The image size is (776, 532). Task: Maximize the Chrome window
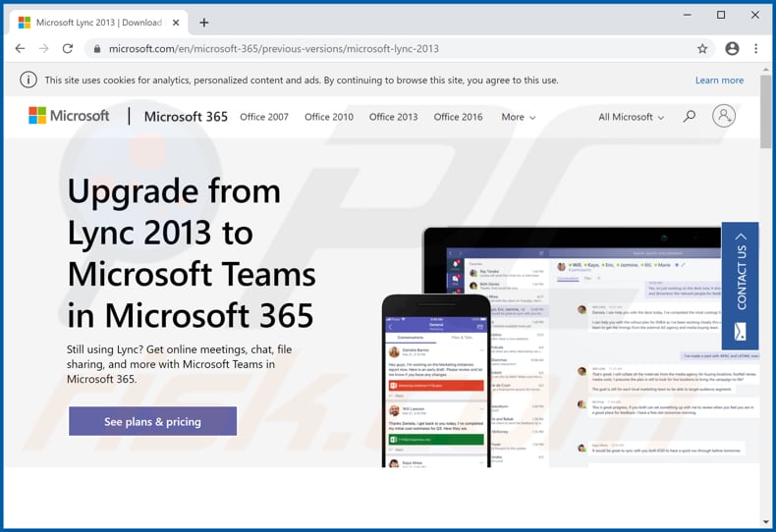(721, 15)
